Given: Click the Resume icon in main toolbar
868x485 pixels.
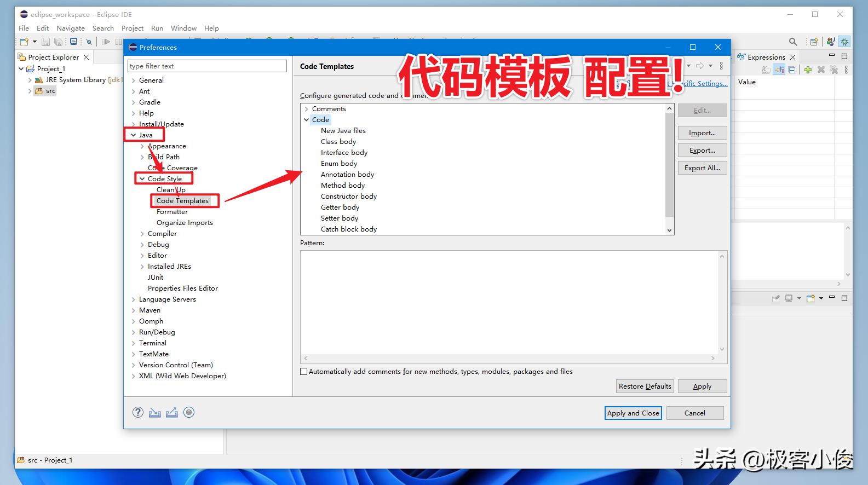Looking at the screenshot, I should point(106,42).
